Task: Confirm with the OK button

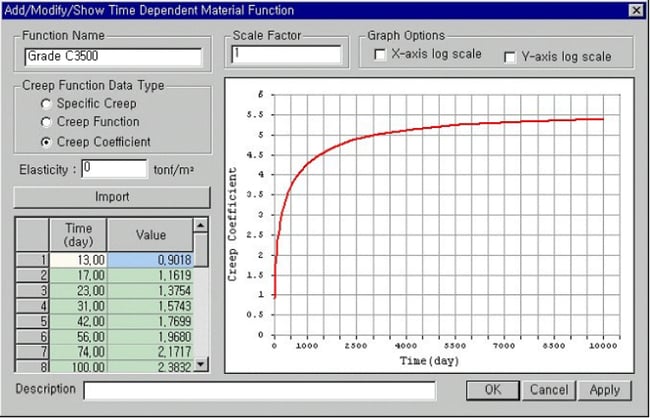Action: [493, 390]
